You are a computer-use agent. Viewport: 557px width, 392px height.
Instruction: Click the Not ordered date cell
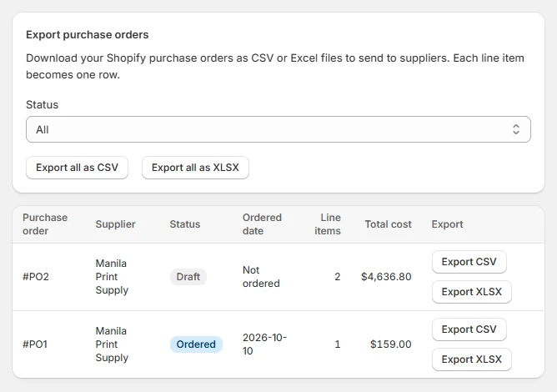tap(261, 277)
